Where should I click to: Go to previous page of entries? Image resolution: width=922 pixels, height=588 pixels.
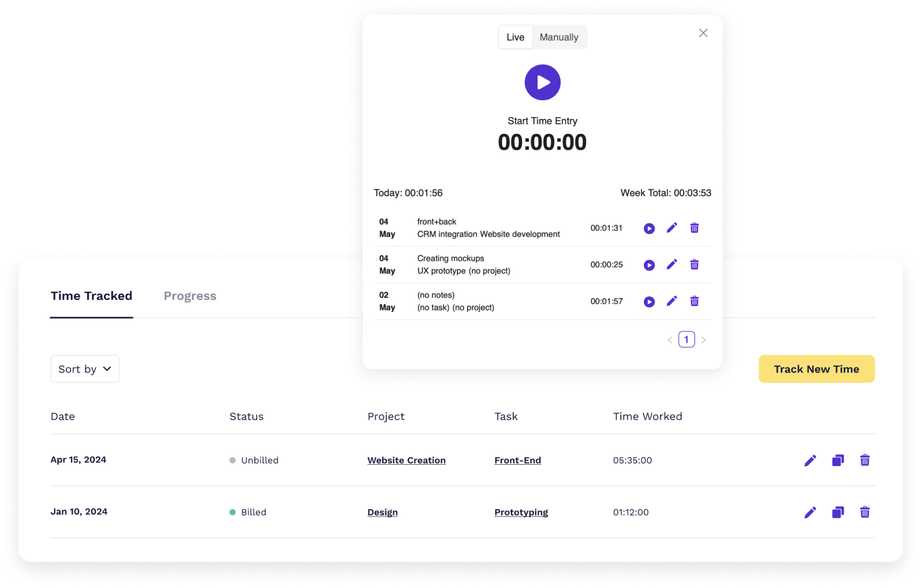[670, 339]
